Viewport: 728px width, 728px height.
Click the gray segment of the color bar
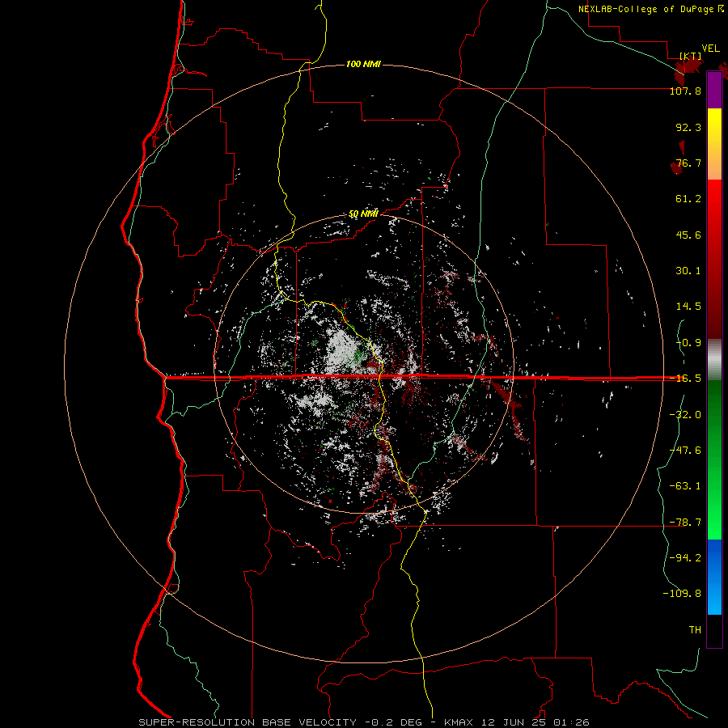tap(714, 359)
